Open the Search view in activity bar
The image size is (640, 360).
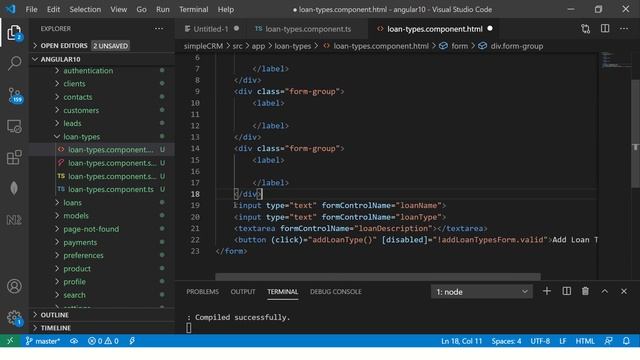(x=14, y=63)
